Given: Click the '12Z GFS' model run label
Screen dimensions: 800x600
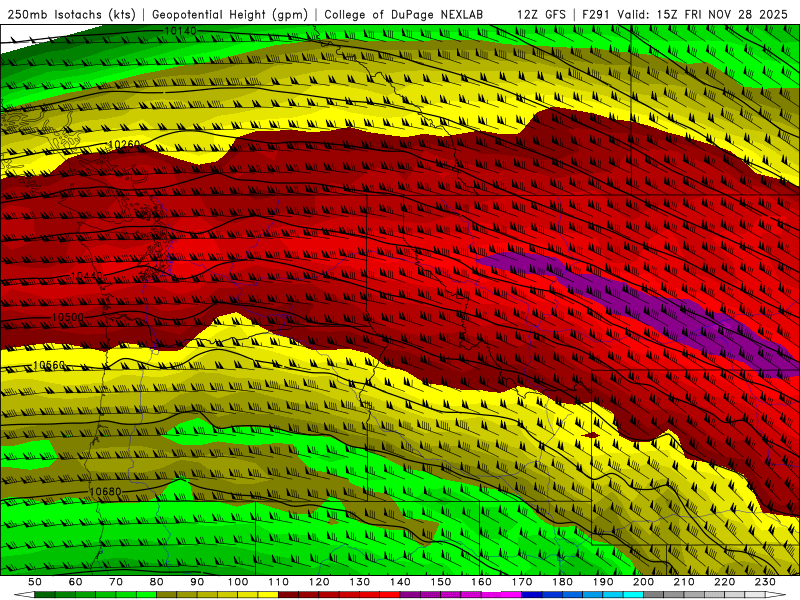Looking at the screenshot, I should [x=541, y=14].
